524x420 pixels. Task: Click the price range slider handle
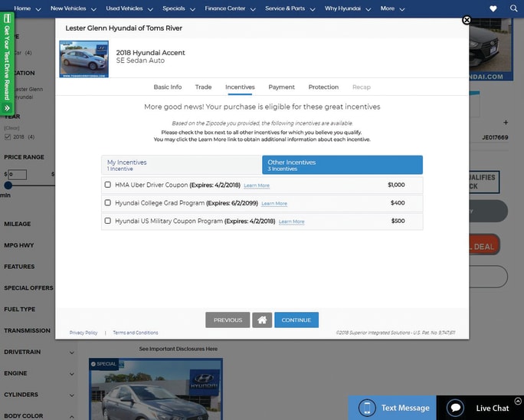(8, 185)
